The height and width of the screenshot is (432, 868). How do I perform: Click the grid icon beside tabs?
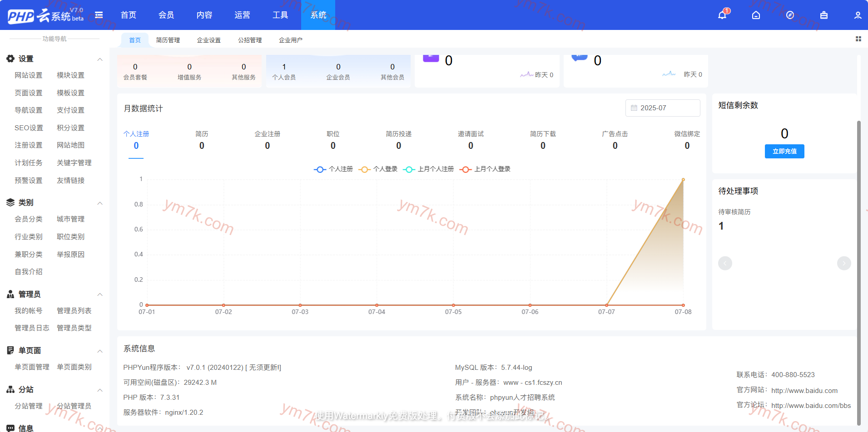(858, 39)
